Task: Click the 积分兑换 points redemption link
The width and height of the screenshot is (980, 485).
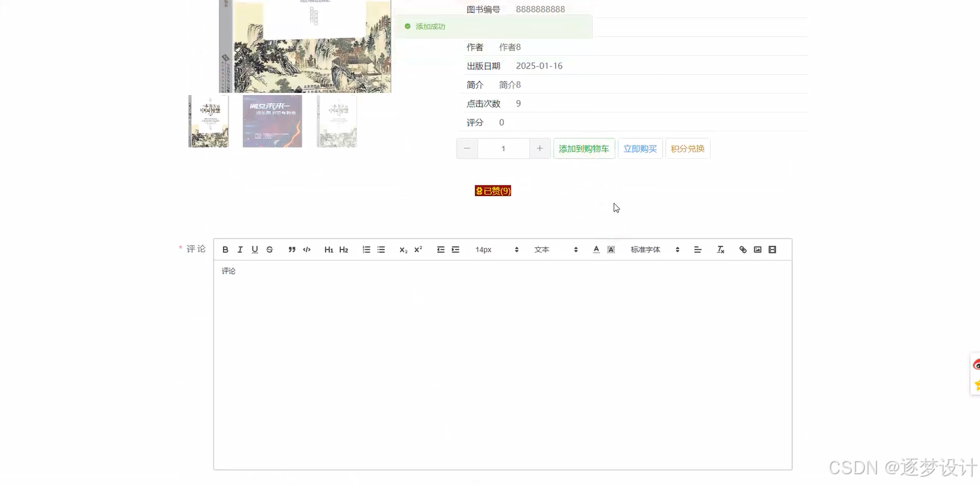Action: coord(687,148)
